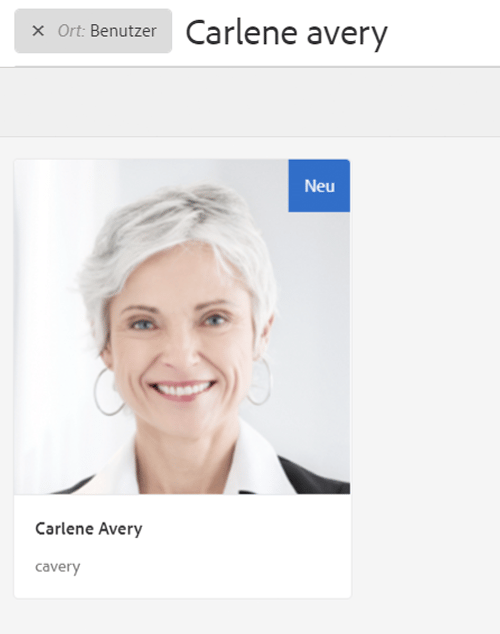Click the Ort: Benutzer filter tag

pyautogui.click(x=93, y=31)
